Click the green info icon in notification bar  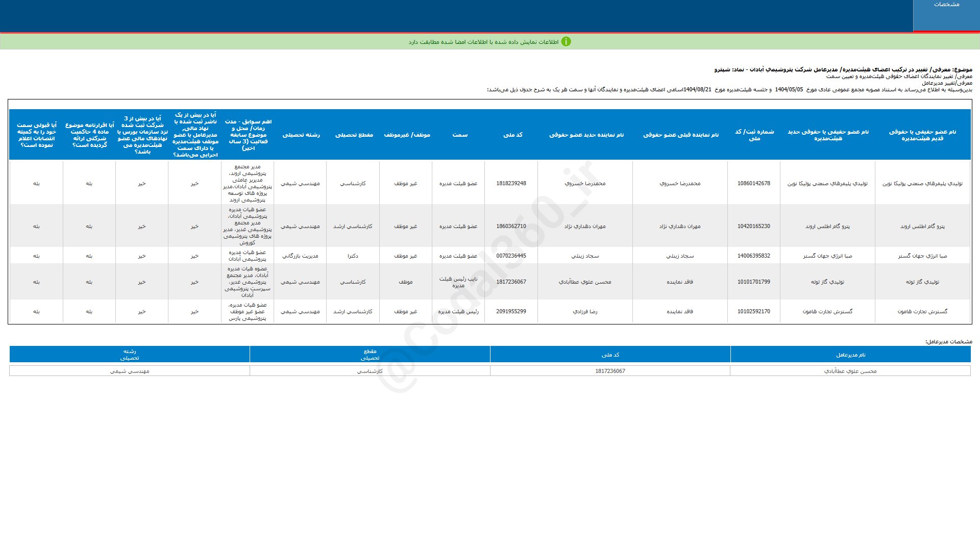coord(566,42)
